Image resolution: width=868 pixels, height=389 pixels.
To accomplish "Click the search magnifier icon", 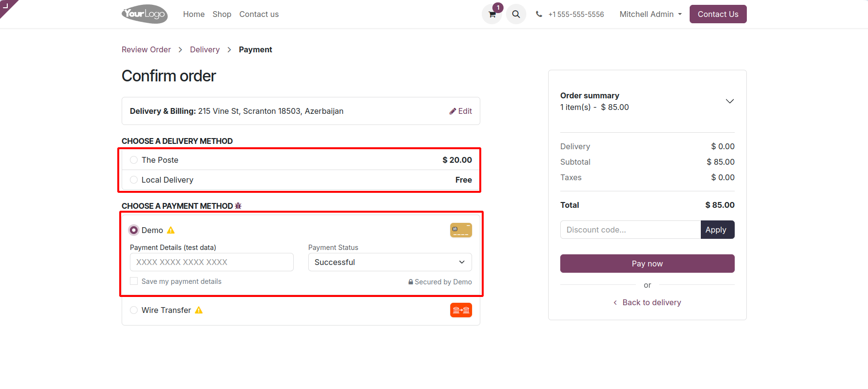I will (x=516, y=15).
